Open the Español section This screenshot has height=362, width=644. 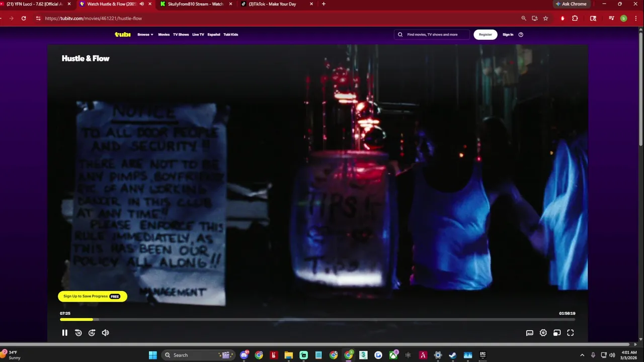tap(214, 35)
